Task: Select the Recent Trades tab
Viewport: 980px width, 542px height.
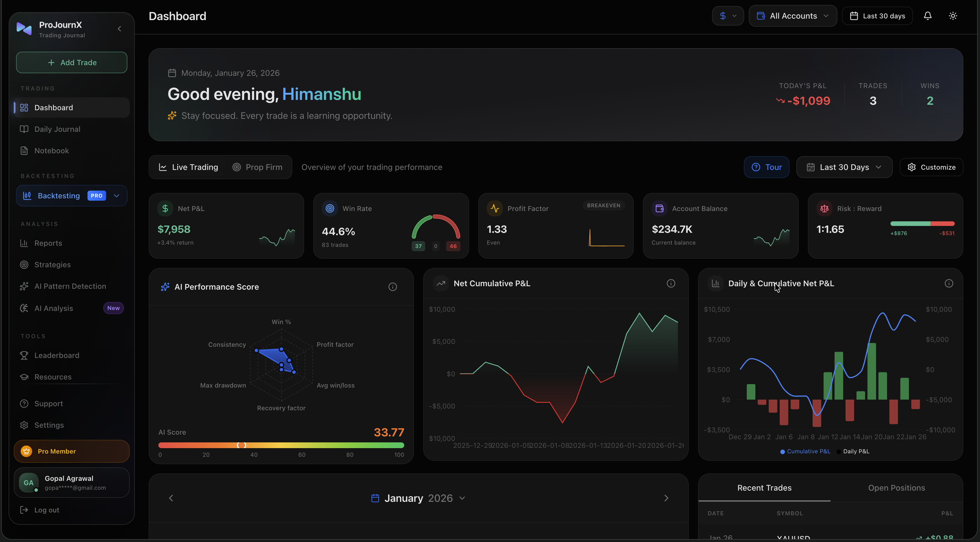Action: [x=764, y=487]
